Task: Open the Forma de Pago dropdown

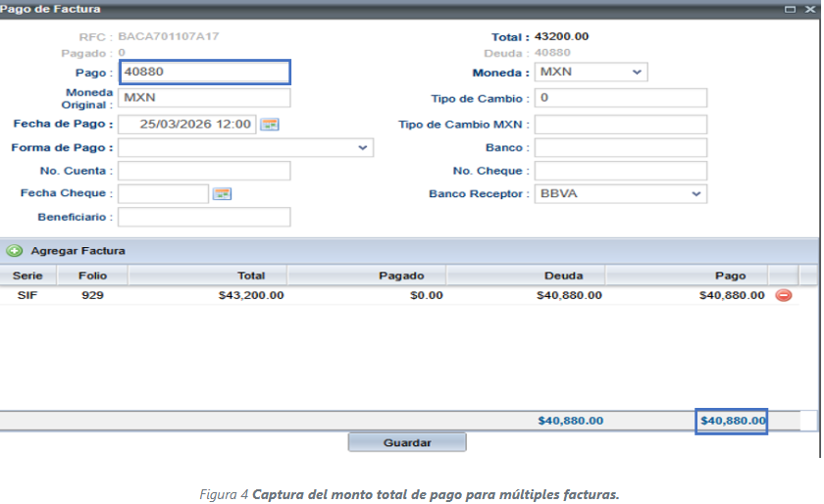Action: (x=363, y=148)
